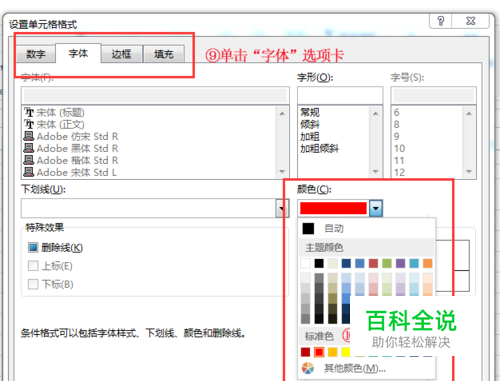Pick the orange standard color swatch
Screen dimensions: 500x381
tap(333, 352)
